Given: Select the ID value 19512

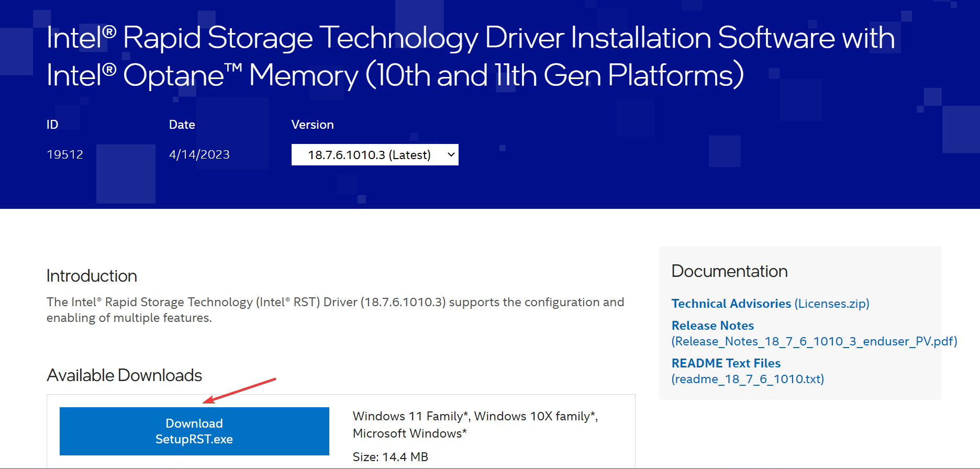Looking at the screenshot, I should click(x=65, y=154).
